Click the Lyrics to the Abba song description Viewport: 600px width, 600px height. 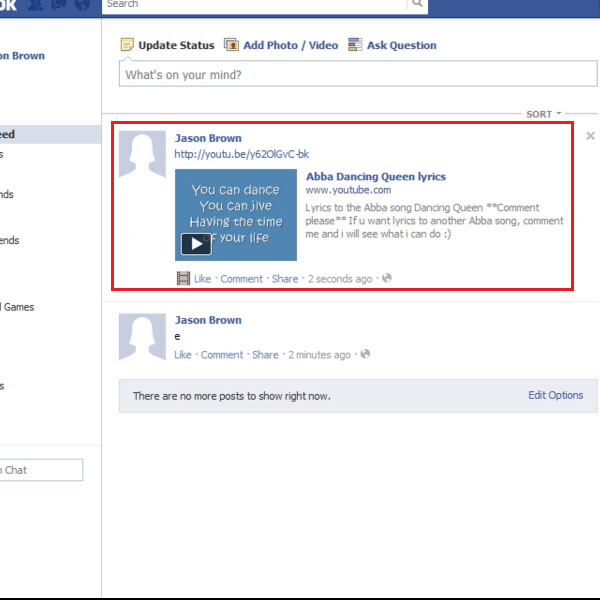click(434, 221)
